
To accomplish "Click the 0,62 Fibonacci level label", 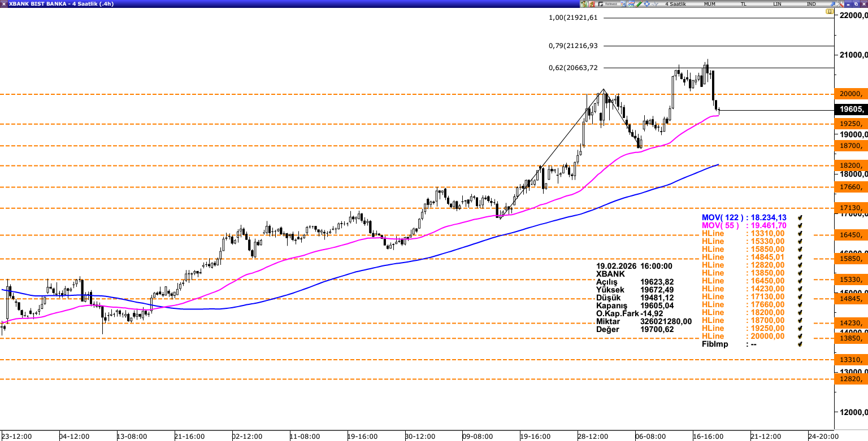I will pyautogui.click(x=572, y=68).
